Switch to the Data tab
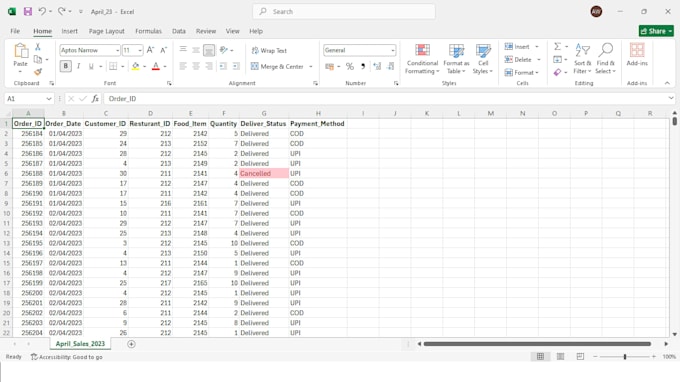This screenshot has width=680, height=382. pyautogui.click(x=179, y=31)
